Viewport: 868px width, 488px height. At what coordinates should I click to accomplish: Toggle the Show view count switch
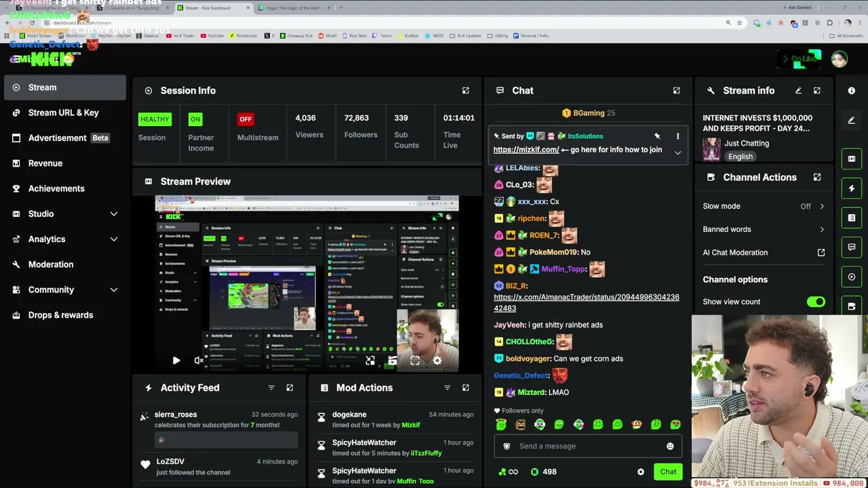coord(816,302)
